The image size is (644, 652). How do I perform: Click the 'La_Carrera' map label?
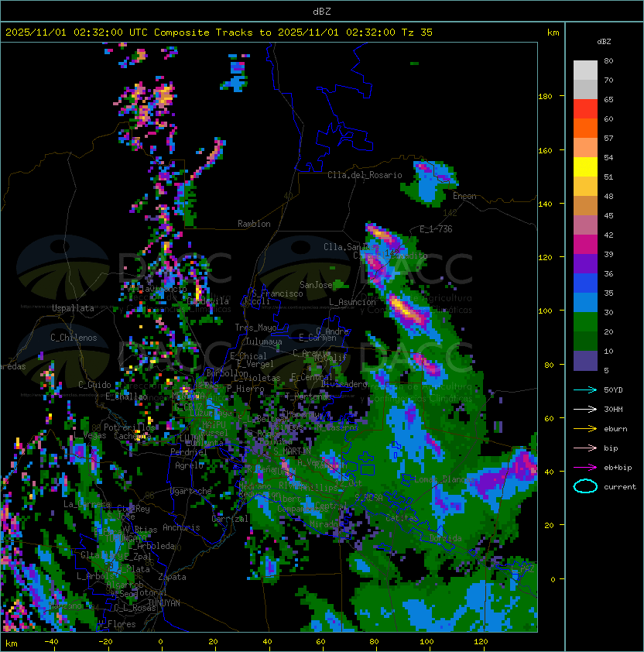click(x=87, y=504)
